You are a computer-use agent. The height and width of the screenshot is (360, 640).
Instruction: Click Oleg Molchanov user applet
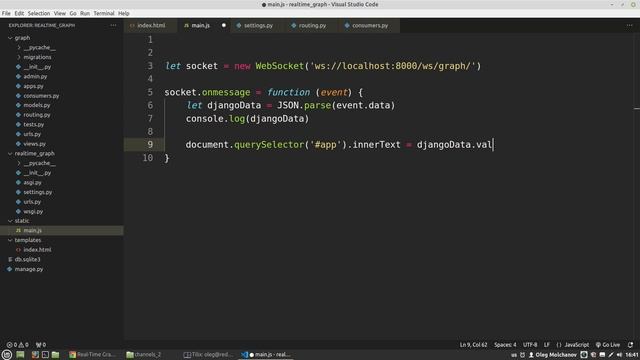(553, 355)
